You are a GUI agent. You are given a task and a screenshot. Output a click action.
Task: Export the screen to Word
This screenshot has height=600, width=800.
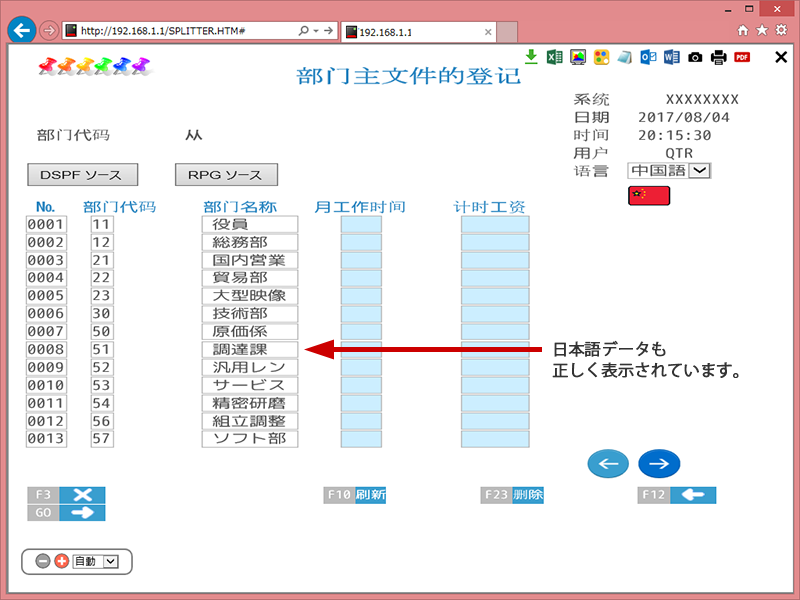click(x=671, y=57)
